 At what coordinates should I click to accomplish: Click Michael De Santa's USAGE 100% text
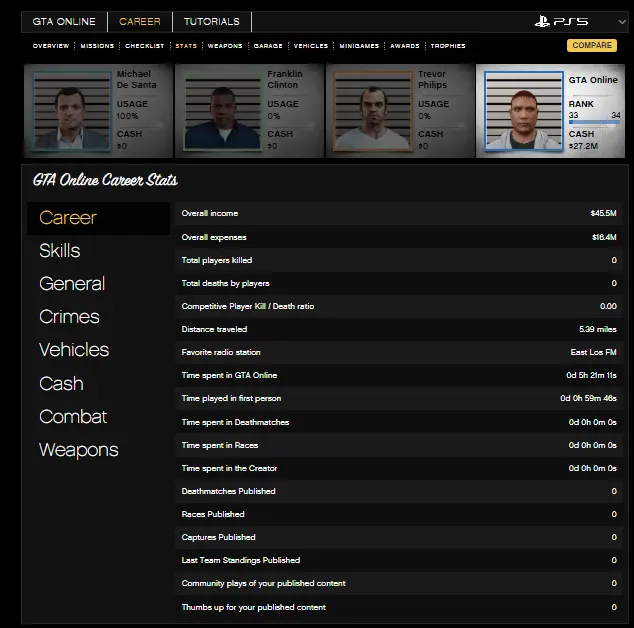point(132,110)
